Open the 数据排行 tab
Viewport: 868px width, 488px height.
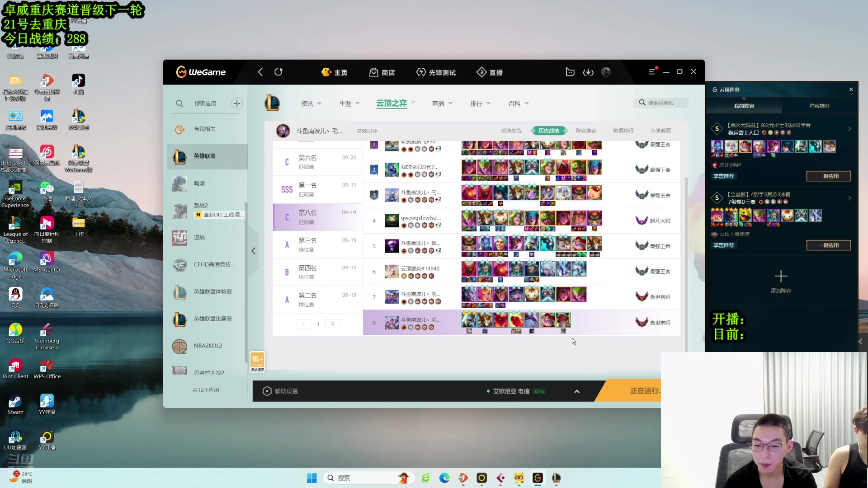point(623,131)
